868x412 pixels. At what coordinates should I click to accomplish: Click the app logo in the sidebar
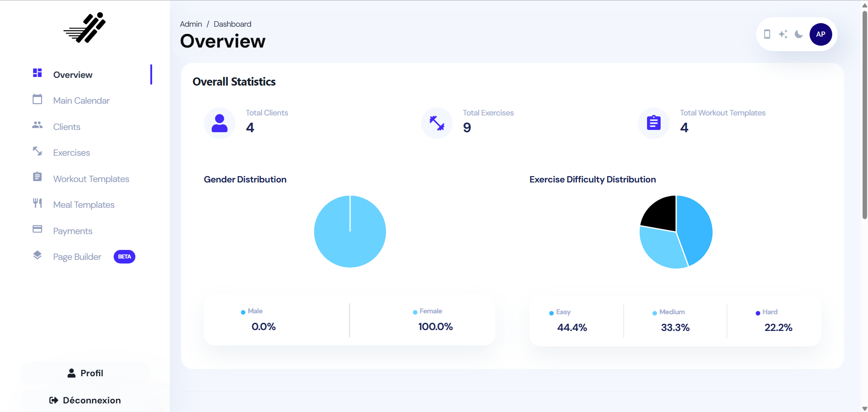(85, 28)
